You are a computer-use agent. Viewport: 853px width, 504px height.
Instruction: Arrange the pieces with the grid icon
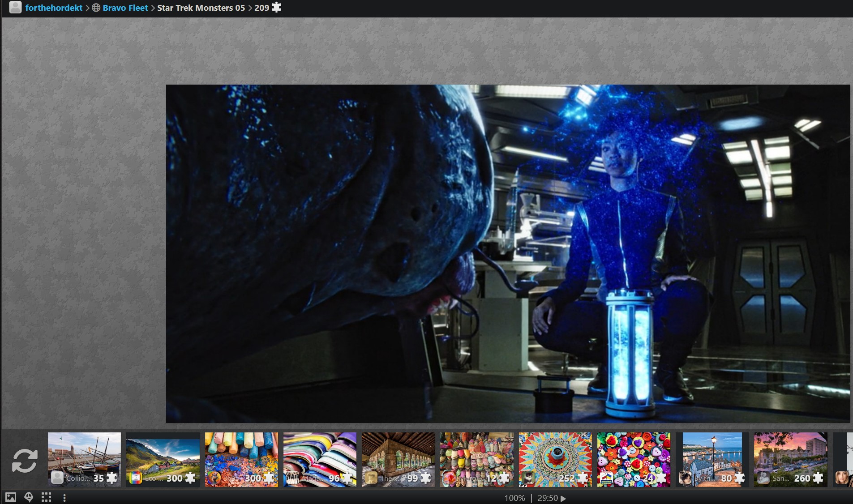[x=46, y=497]
